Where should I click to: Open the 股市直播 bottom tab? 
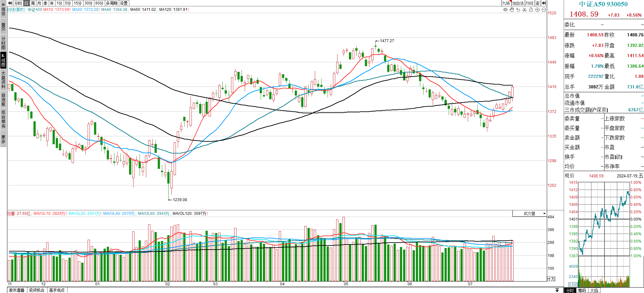17,290
